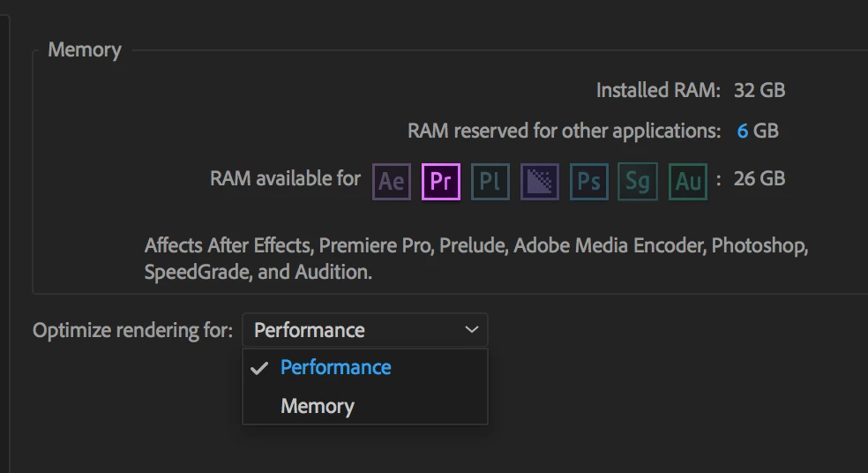Click the highlighted Premiere Pro (Pr) icon
The width and height of the screenshot is (868, 473).
pos(441,181)
